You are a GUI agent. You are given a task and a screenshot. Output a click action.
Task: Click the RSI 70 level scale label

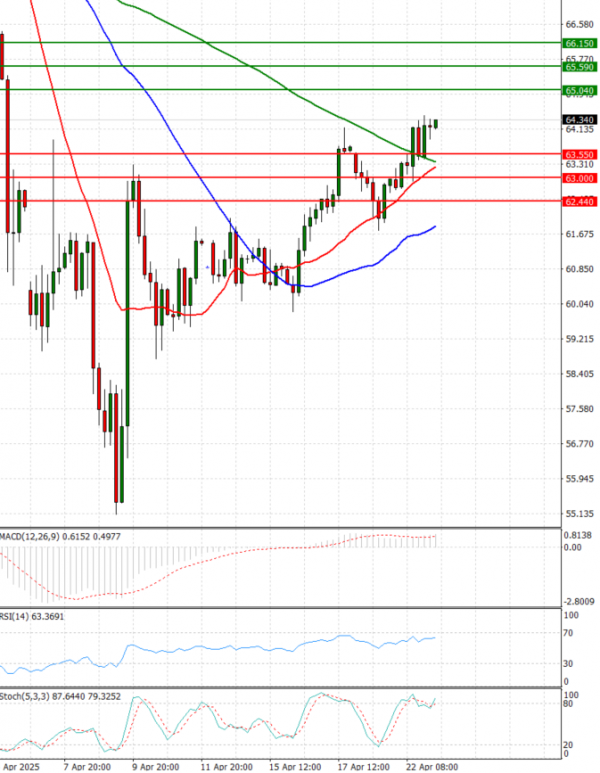click(x=568, y=633)
